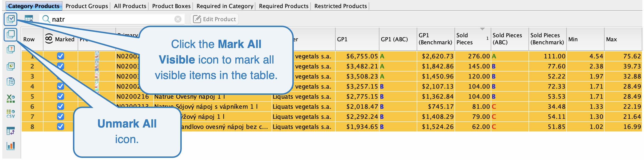Click the pivot table transfer icon
644x160 pixels.
[11, 131]
